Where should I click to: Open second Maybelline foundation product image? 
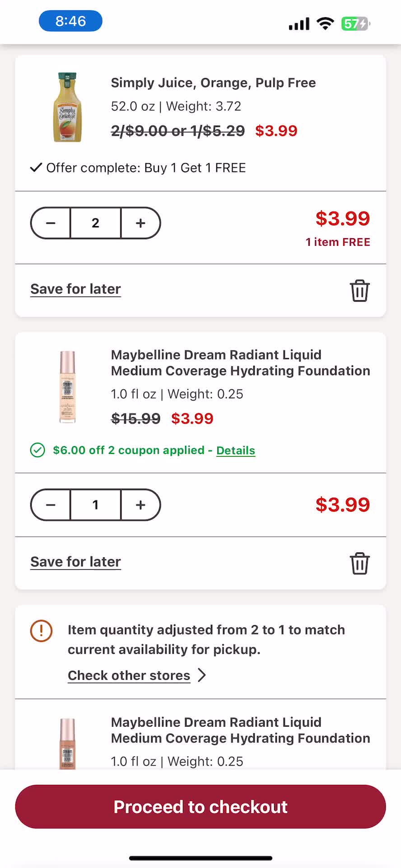point(68,743)
